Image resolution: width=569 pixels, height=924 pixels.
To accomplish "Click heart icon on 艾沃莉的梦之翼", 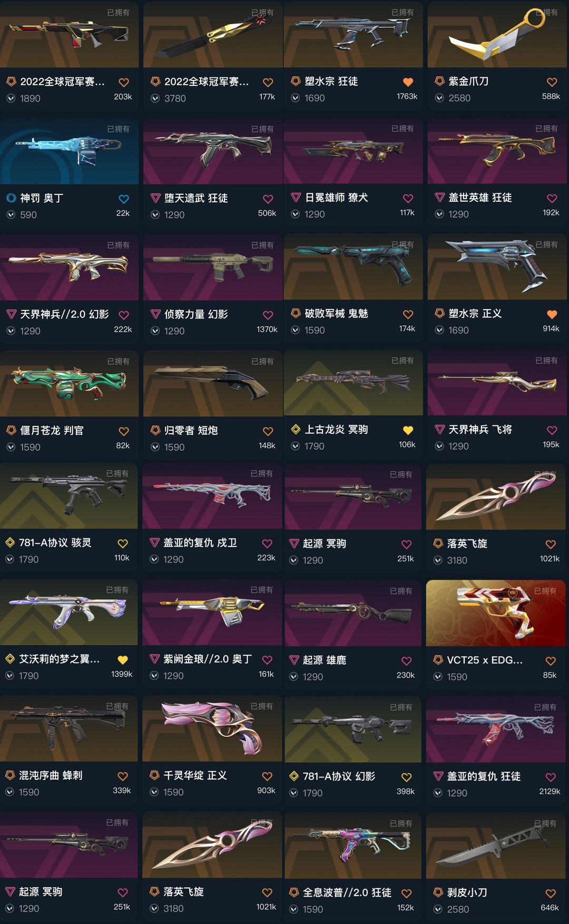I will click(x=122, y=660).
